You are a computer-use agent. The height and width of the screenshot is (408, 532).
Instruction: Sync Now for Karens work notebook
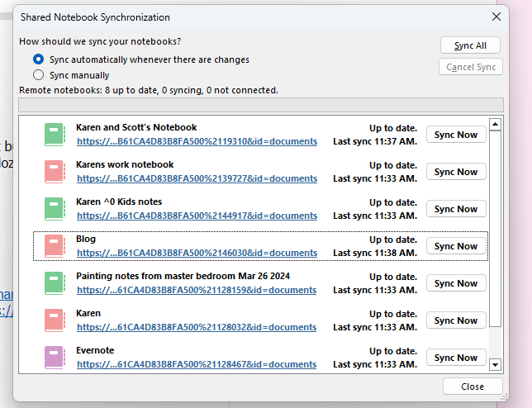[456, 172]
